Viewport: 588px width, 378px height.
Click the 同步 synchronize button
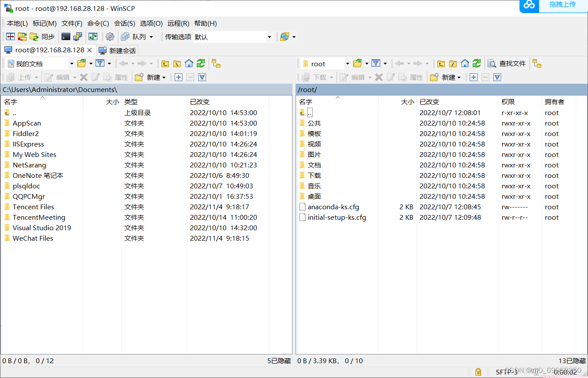click(42, 37)
